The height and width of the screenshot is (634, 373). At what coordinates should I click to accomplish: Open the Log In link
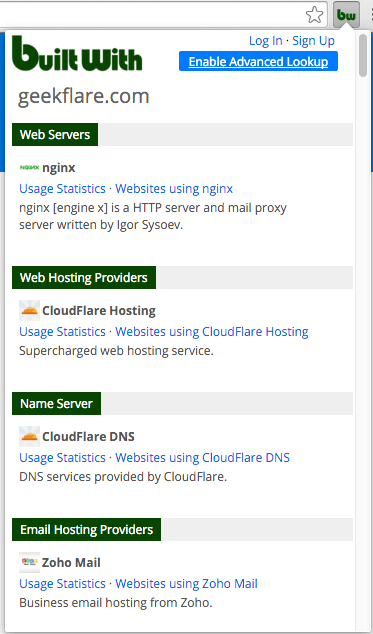[x=265, y=41]
